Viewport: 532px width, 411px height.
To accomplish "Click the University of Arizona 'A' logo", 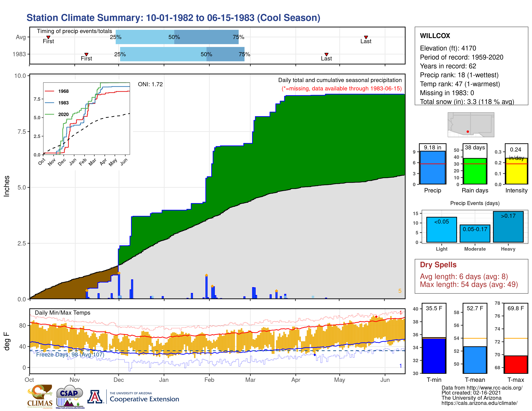I will 95,397.
